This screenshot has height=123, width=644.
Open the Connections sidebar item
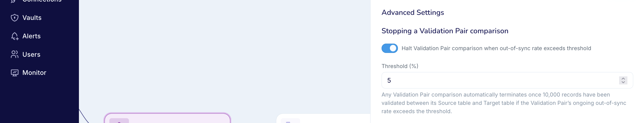[42, 1]
